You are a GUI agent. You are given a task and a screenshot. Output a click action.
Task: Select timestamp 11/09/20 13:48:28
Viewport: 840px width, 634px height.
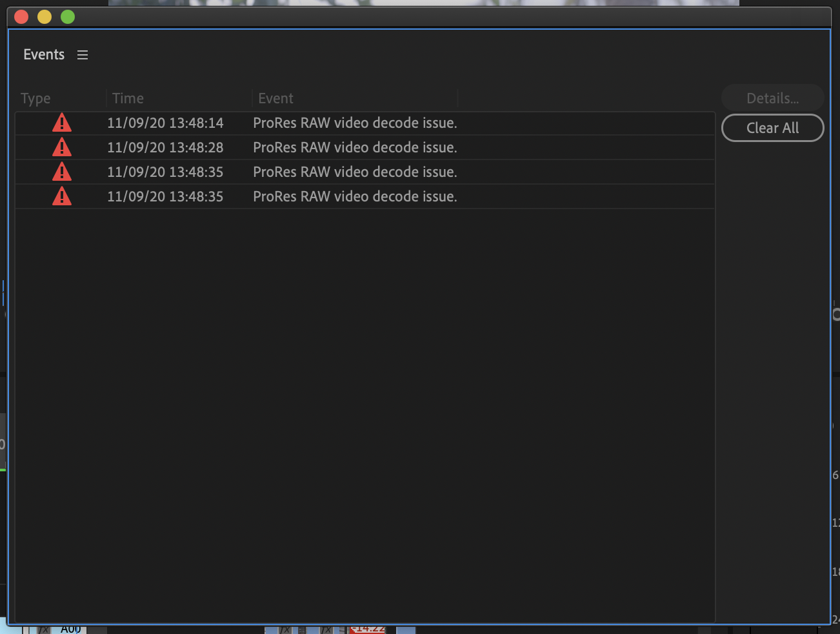point(165,147)
